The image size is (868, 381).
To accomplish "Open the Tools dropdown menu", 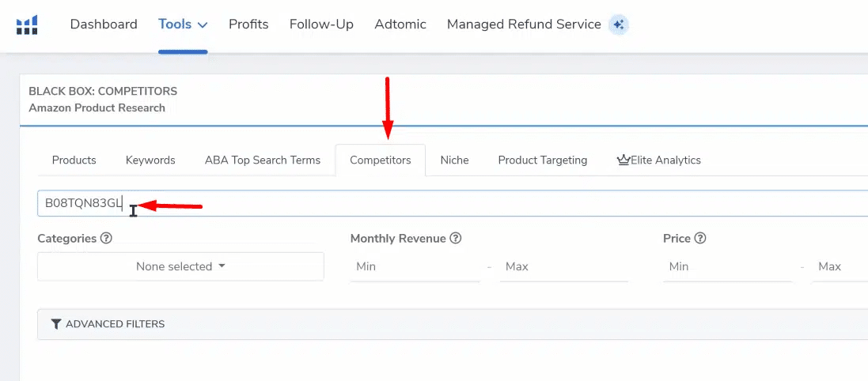I will point(183,25).
